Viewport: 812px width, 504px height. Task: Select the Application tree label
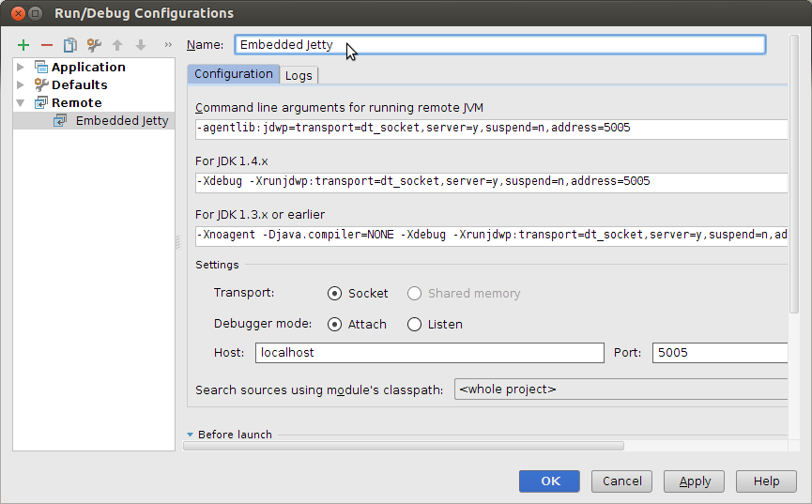[x=88, y=67]
